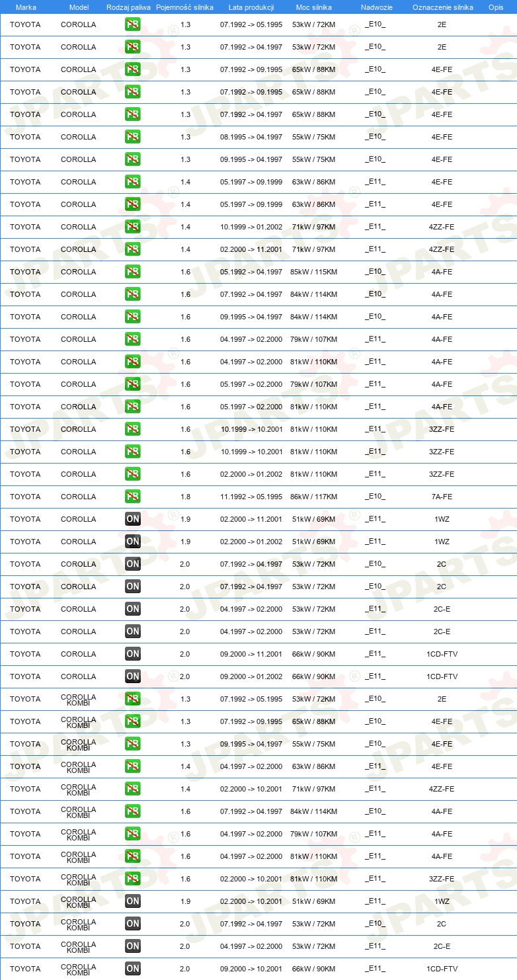Image resolution: width=517 pixels, height=980 pixels.
Task: Select the Moc silnika column header
Action: (313, 7)
